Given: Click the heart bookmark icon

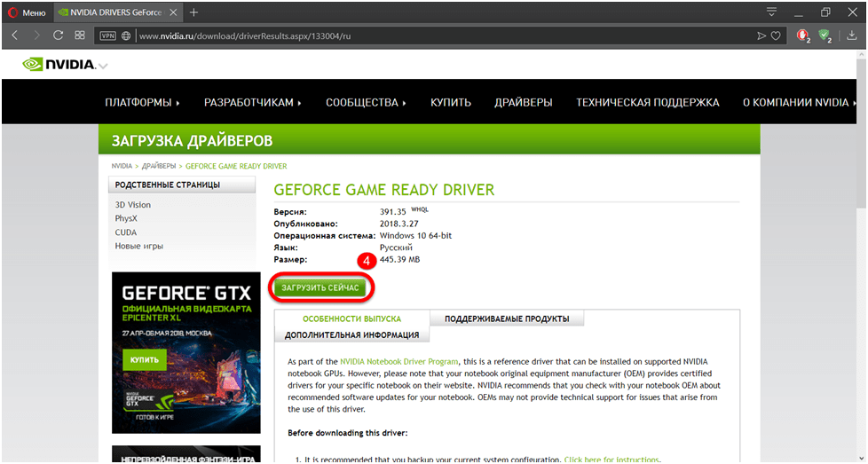Looking at the screenshot, I should [776, 36].
